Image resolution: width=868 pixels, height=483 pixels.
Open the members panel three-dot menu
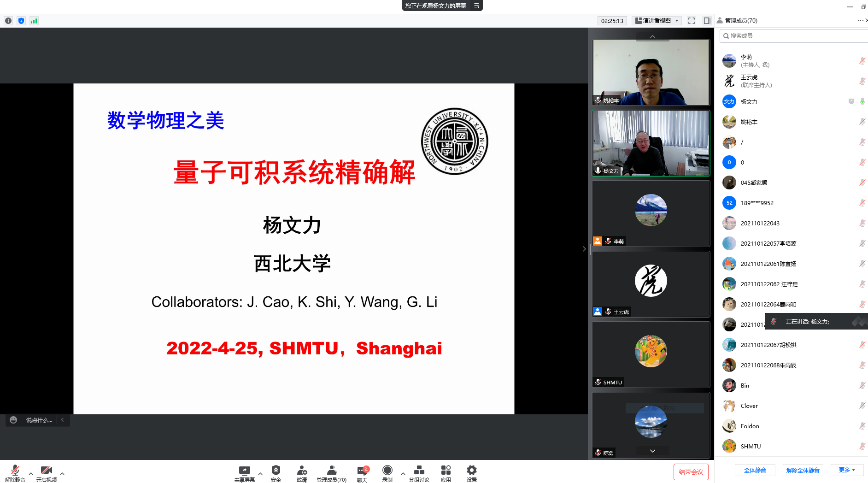(x=860, y=20)
